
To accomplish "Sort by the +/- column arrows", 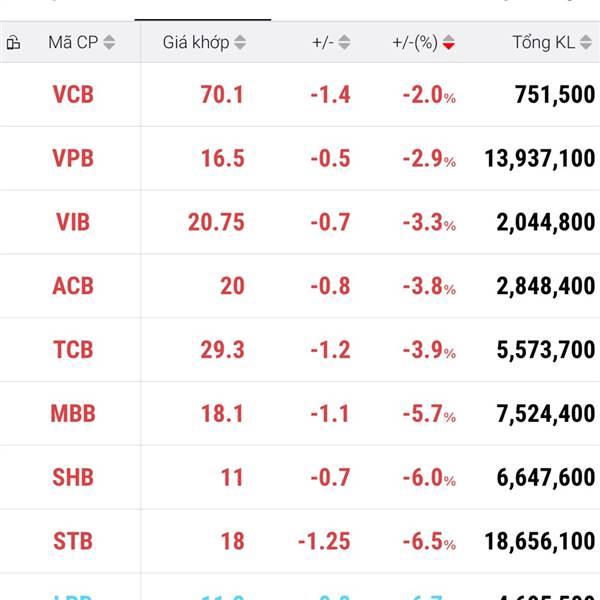I will click(x=344, y=42).
